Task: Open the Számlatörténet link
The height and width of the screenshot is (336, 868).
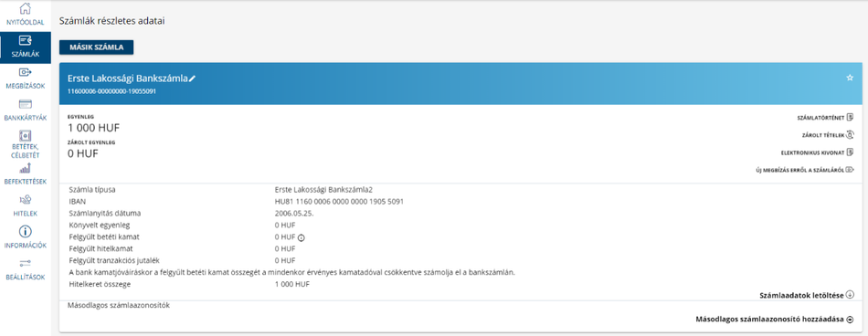Action: 821,118
